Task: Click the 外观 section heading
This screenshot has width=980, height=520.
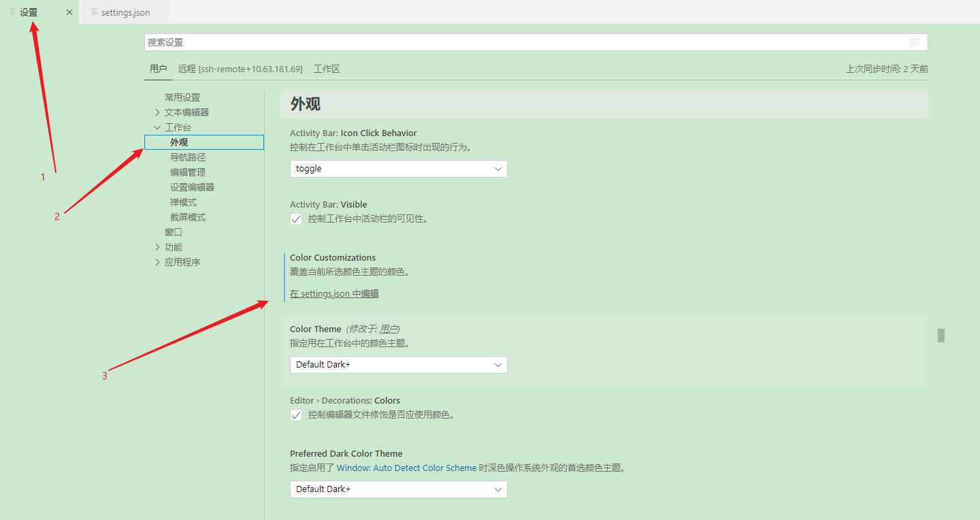Action: [x=306, y=103]
